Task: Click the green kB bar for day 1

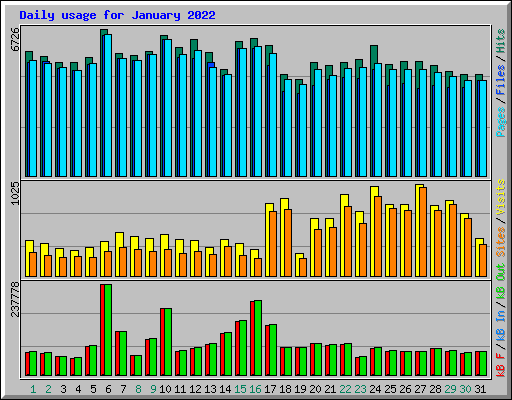Action: point(33,363)
